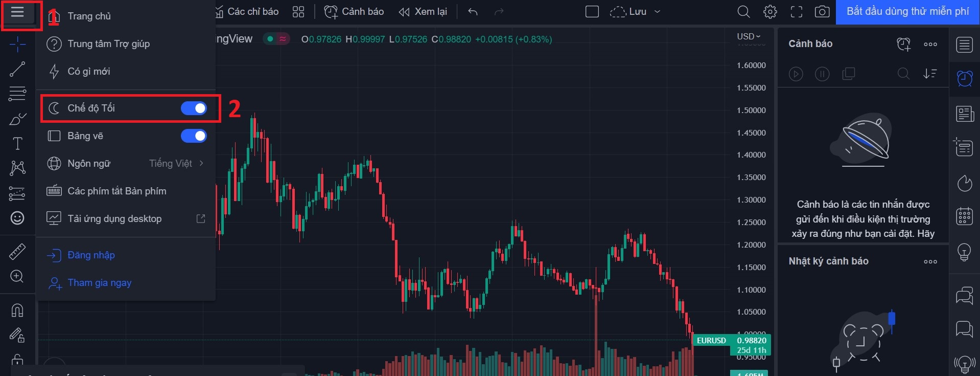980x376 pixels.
Task: Click Bắt đầu dùng thử miễn phí
Action: [908, 12]
